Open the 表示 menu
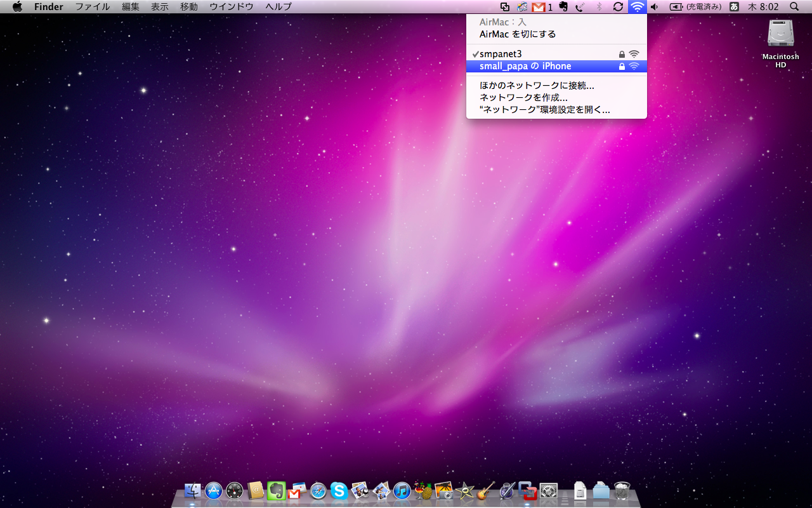 (160, 7)
